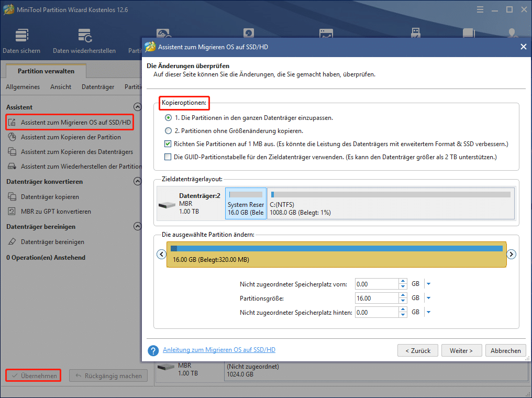Click unallocated space after input field
The height and width of the screenshot is (398, 532).
(x=376, y=312)
